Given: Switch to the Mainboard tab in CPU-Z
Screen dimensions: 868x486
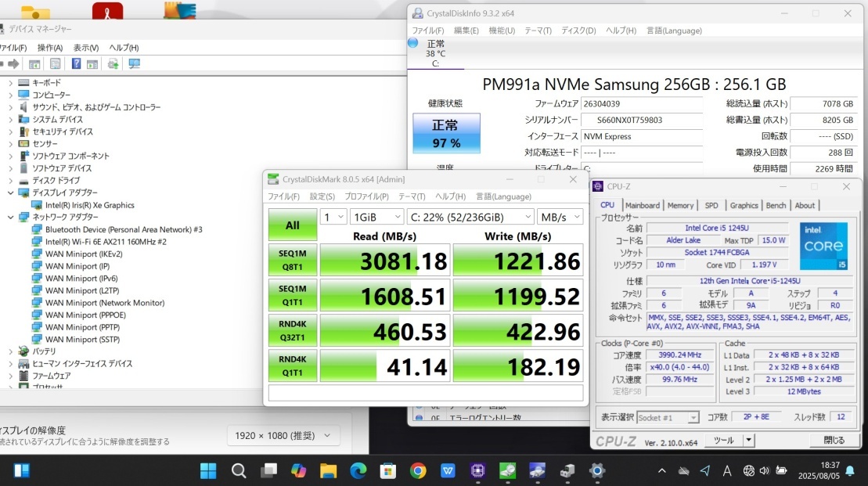Looking at the screenshot, I should click(x=642, y=205).
